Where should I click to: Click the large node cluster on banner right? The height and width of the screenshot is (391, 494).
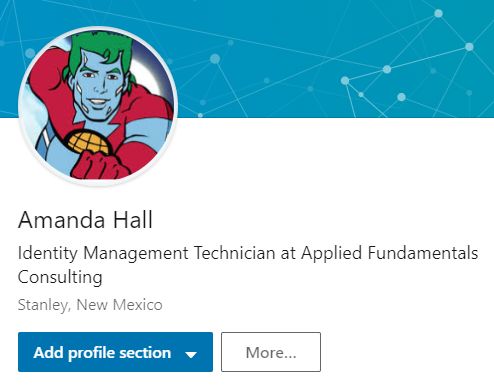click(387, 69)
